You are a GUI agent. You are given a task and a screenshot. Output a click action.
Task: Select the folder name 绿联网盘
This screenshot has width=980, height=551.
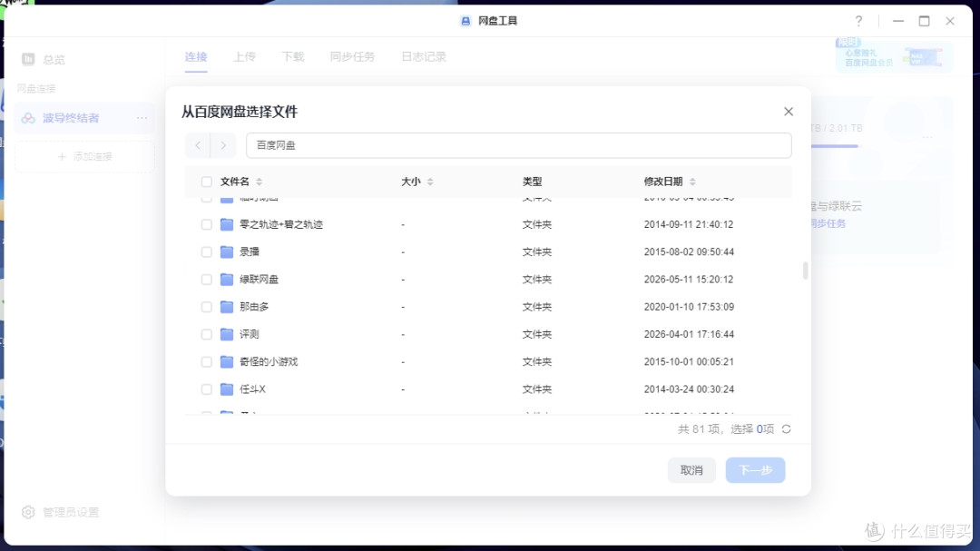click(259, 280)
